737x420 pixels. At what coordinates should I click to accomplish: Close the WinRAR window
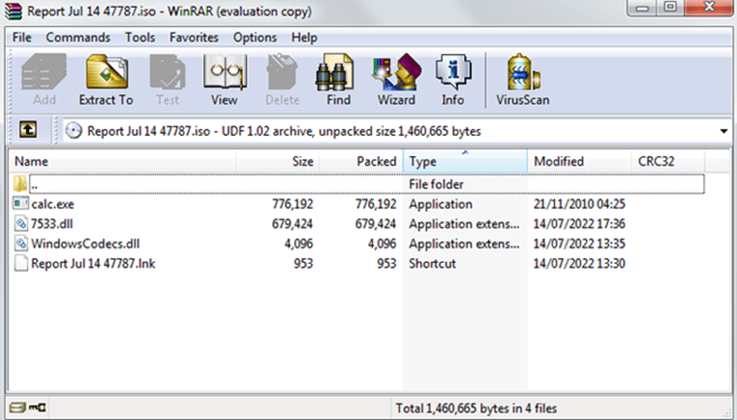[x=709, y=8]
